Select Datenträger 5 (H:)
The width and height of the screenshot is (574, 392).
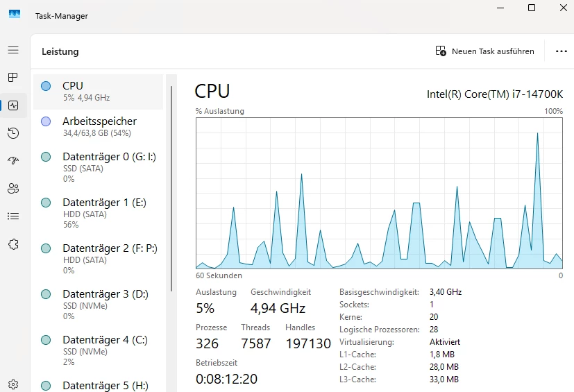98,384
